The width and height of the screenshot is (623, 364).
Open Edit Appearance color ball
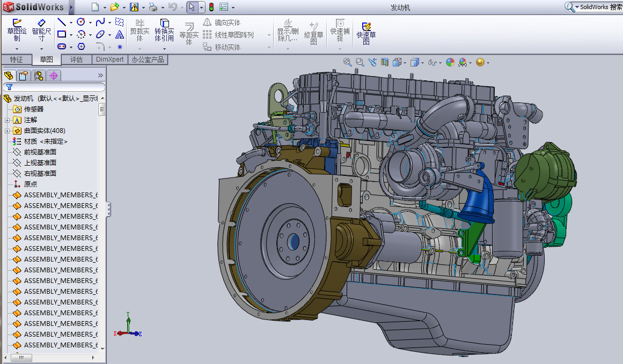(x=450, y=62)
